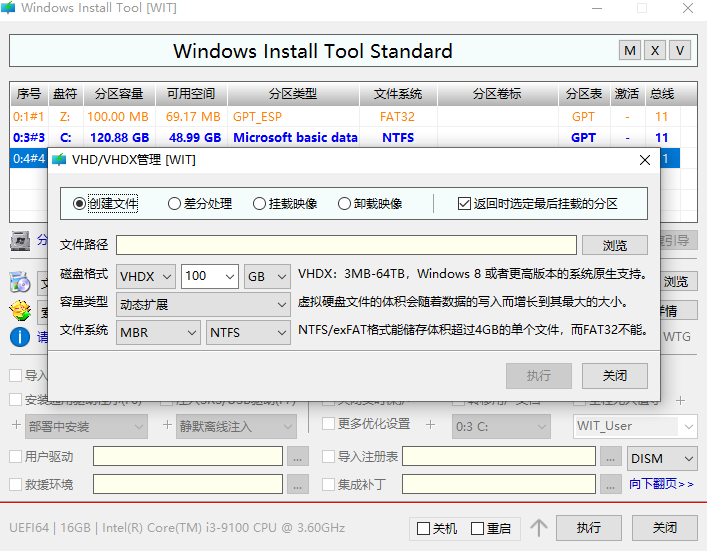The image size is (707, 551).
Task: Click 浏览 button in VHD dialog
Action: 615,245
